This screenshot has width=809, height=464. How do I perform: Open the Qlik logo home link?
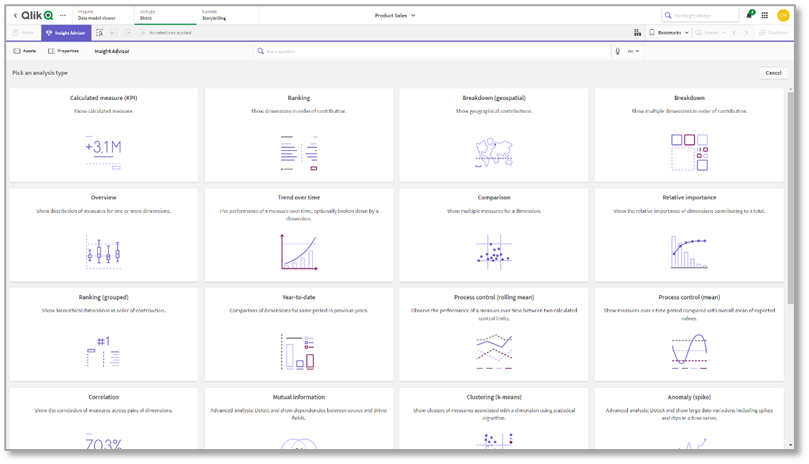(37, 15)
